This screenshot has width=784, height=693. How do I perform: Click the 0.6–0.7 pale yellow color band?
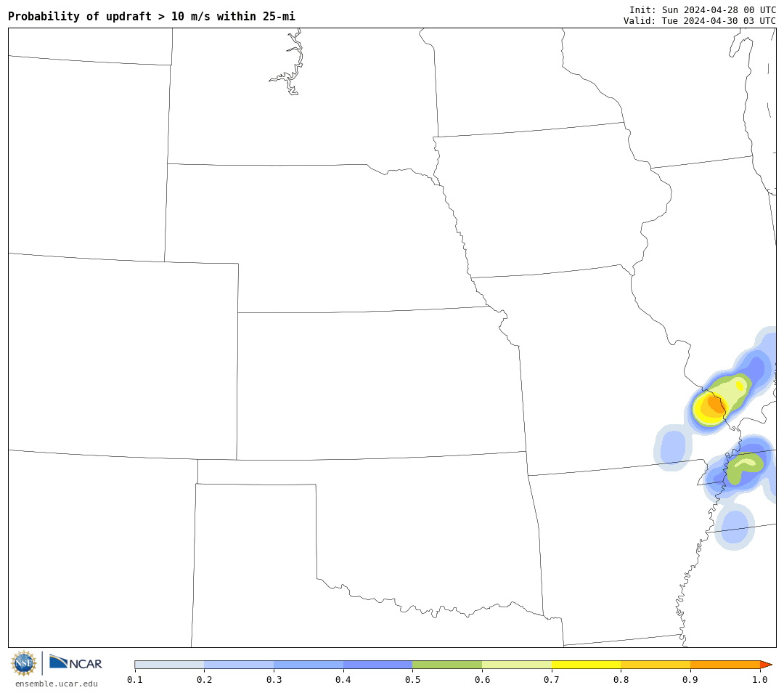517,665
